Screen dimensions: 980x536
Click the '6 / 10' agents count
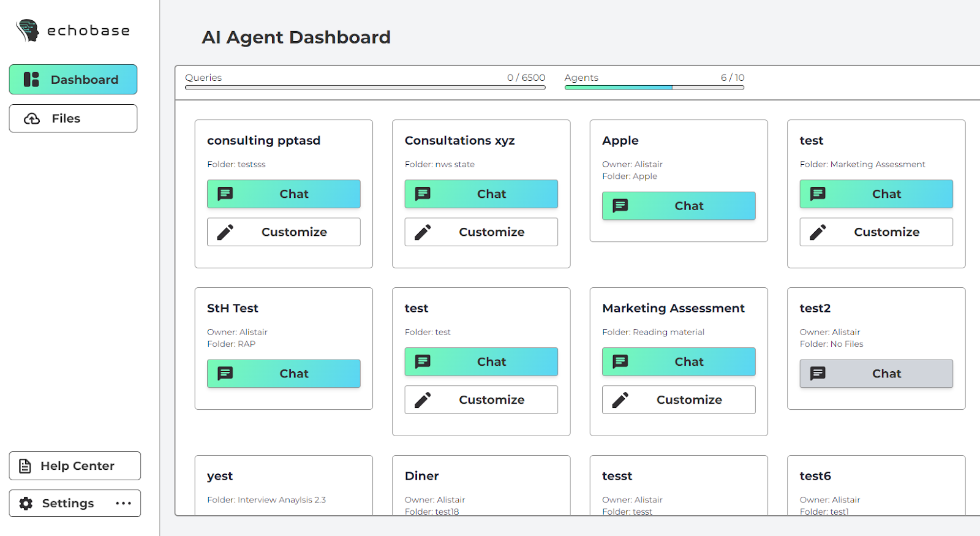tap(733, 78)
